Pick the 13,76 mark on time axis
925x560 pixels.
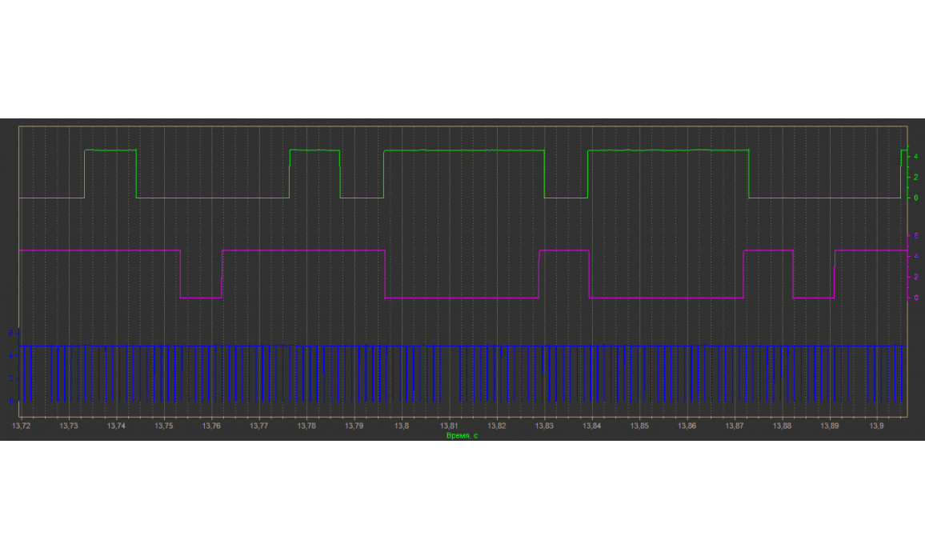tap(211, 426)
